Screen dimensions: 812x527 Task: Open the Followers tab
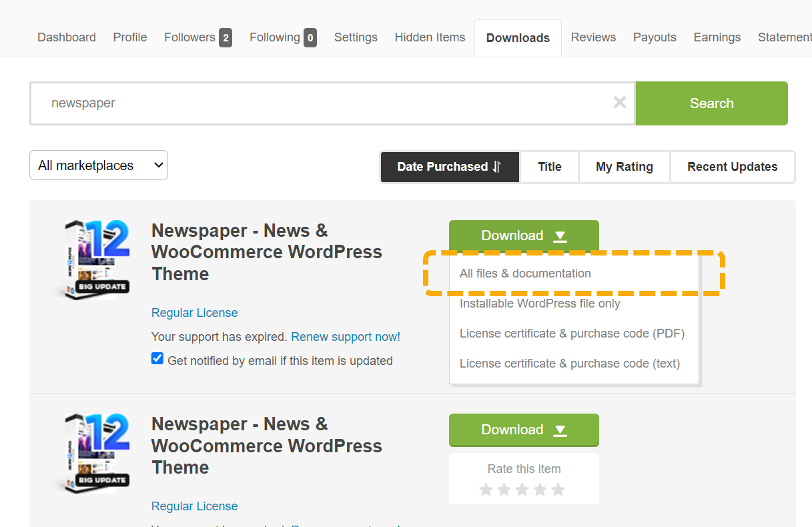198,37
